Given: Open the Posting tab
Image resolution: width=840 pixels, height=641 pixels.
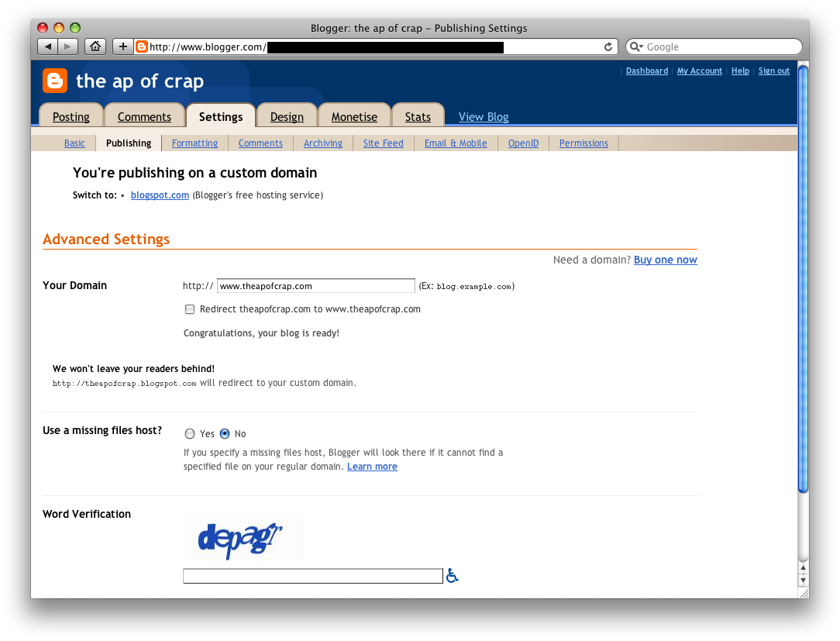Looking at the screenshot, I should point(71,116).
